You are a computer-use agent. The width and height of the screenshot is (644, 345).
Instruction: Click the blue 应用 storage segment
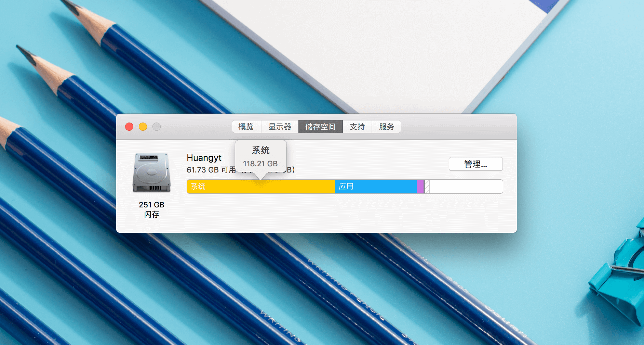[x=376, y=187]
